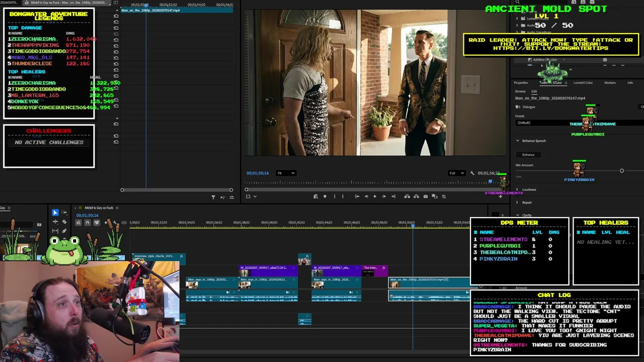This screenshot has height=362, width=644.
Task: Go to Out point button
Action: click(x=393, y=197)
